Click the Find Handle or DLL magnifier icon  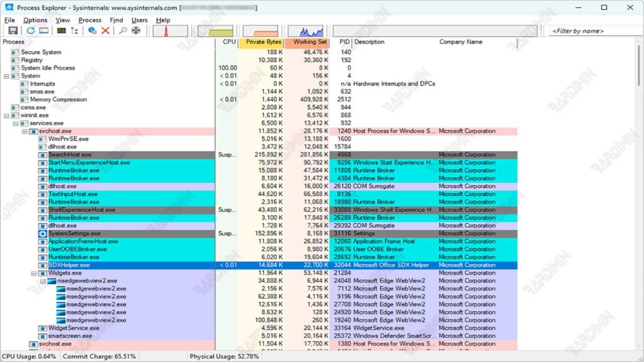point(123,31)
